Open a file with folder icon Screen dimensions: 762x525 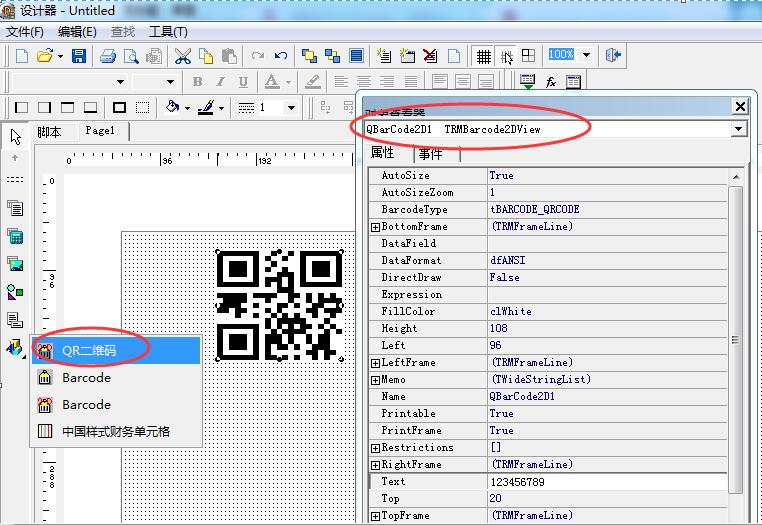point(45,56)
